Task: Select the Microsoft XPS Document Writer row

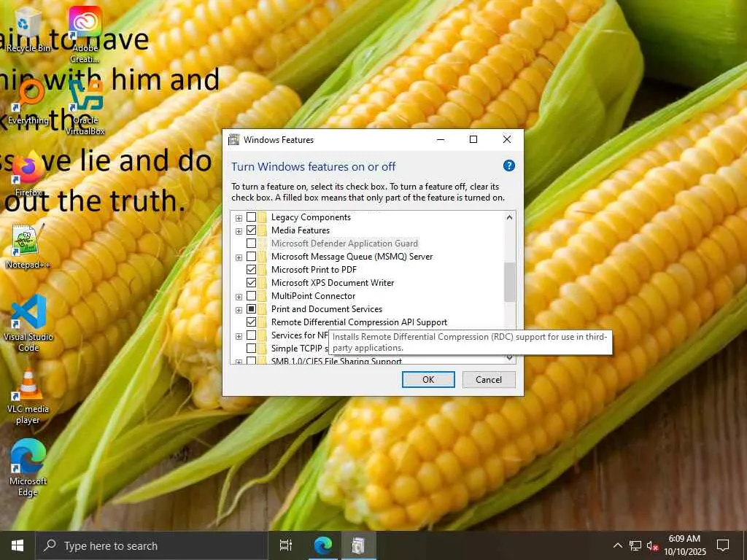Action: 333,283
